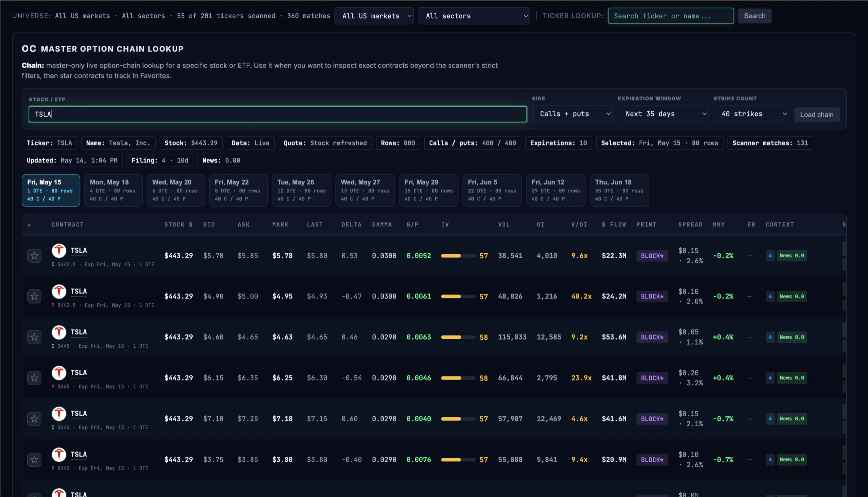
Task: Click Tesla logo in $442.5 call row
Action: pyautogui.click(x=59, y=251)
